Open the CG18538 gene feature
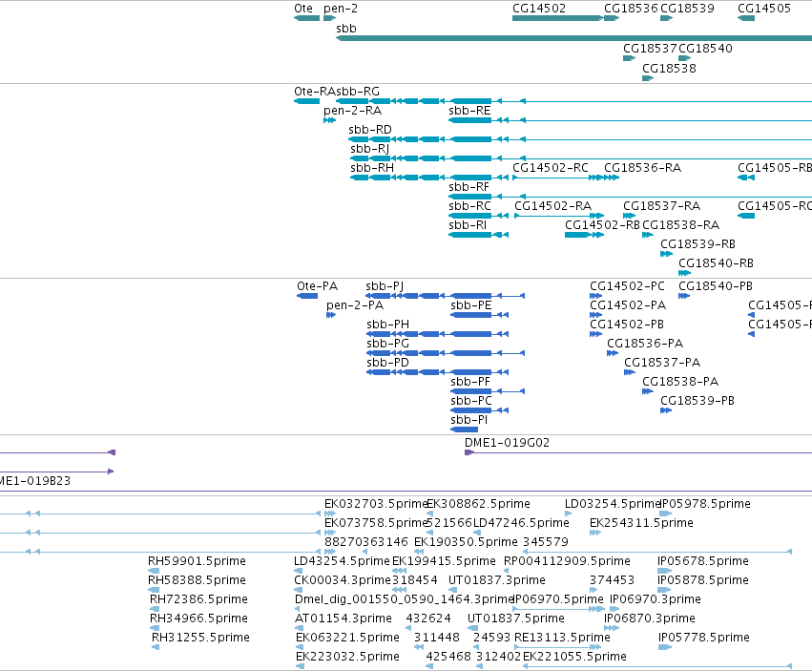The height and width of the screenshot is (671, 812). [x=648, y=78]
